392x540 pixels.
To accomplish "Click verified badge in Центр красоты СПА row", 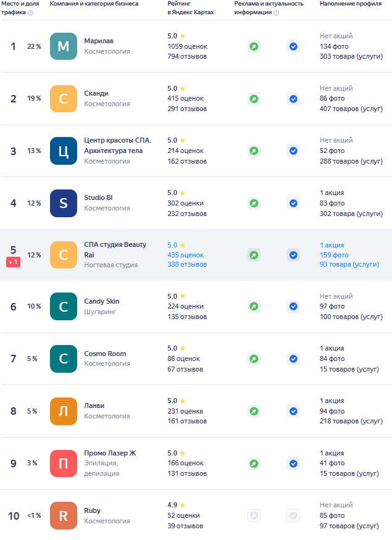I will (293, 151).
